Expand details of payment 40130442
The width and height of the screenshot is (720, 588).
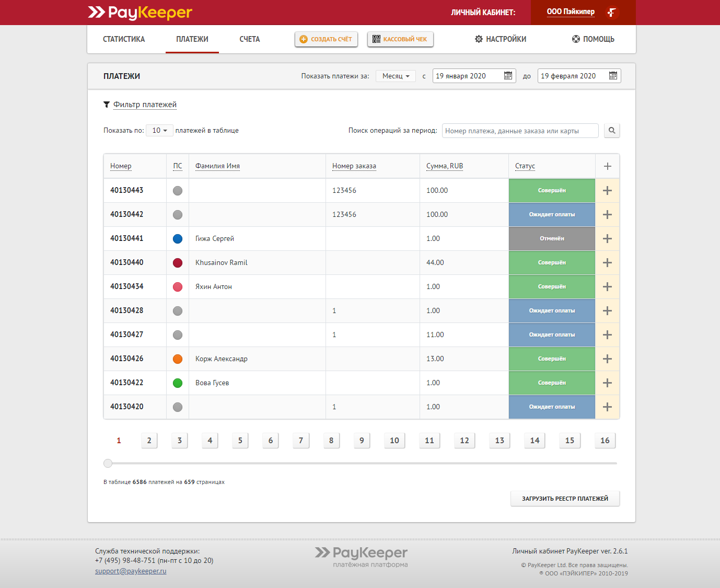607,214
